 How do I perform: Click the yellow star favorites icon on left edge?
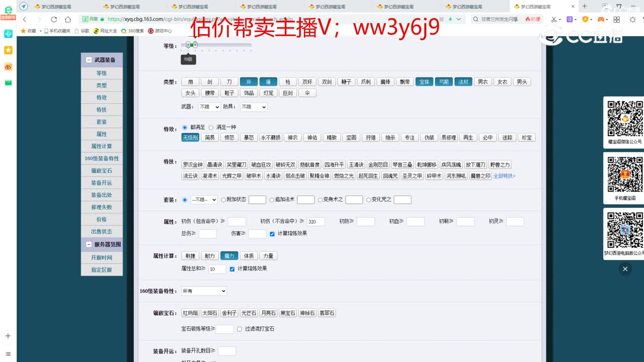click(x=8, y=50)
